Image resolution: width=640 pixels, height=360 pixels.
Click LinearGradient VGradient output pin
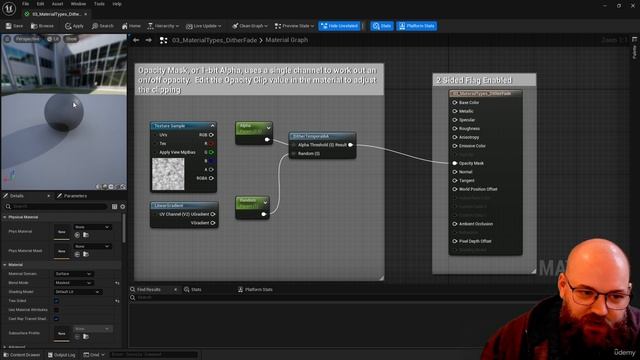tap(213, 223)
